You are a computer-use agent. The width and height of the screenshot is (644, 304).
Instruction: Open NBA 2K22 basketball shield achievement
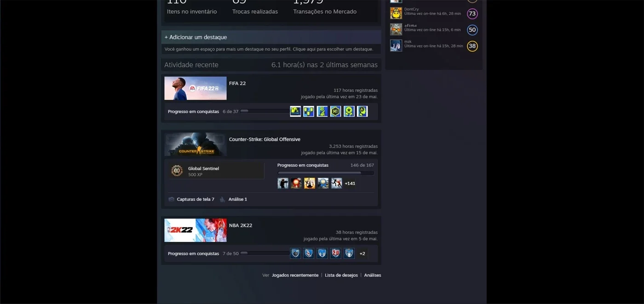pos(295,253)
